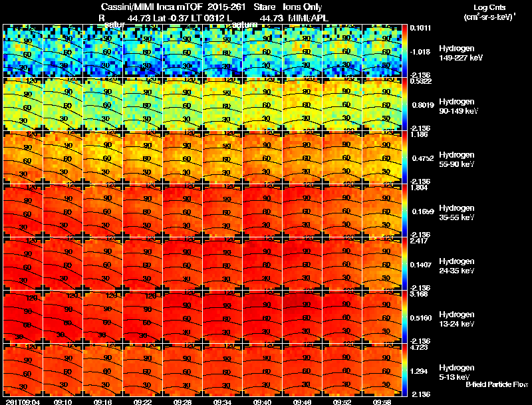Select the 90-149 keV image at 09:52
532x405 pixels.
tap(342, 104)
